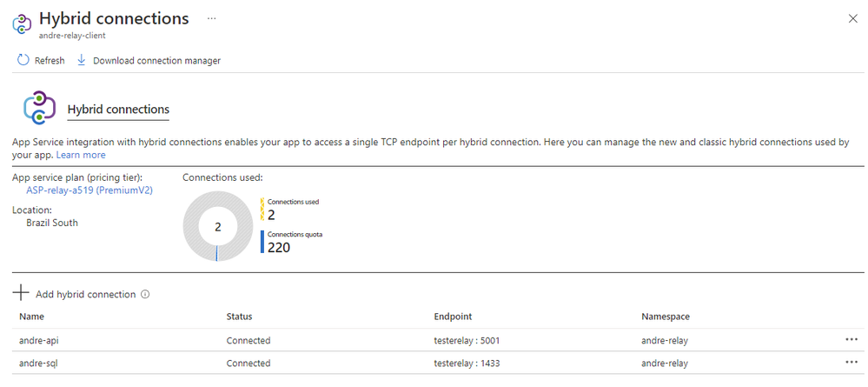Screen dimensions: 868x387
Task: Click the Download connection manager arrow icon
Action: [82, 60]
